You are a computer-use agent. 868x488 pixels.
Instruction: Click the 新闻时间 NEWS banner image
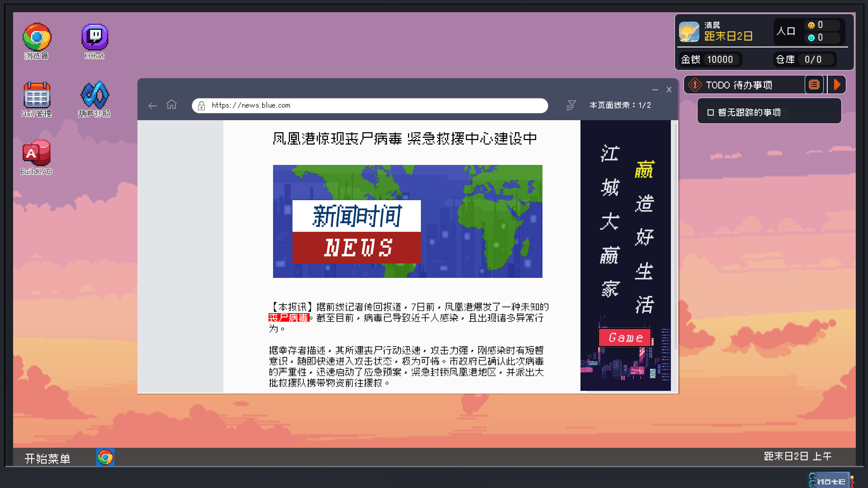tap(407, 221)
